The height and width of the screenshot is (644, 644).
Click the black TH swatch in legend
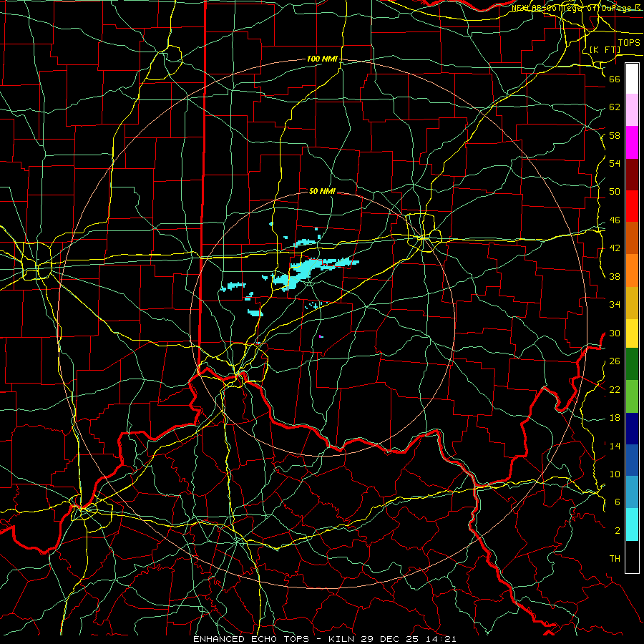[x=632, y=557]
